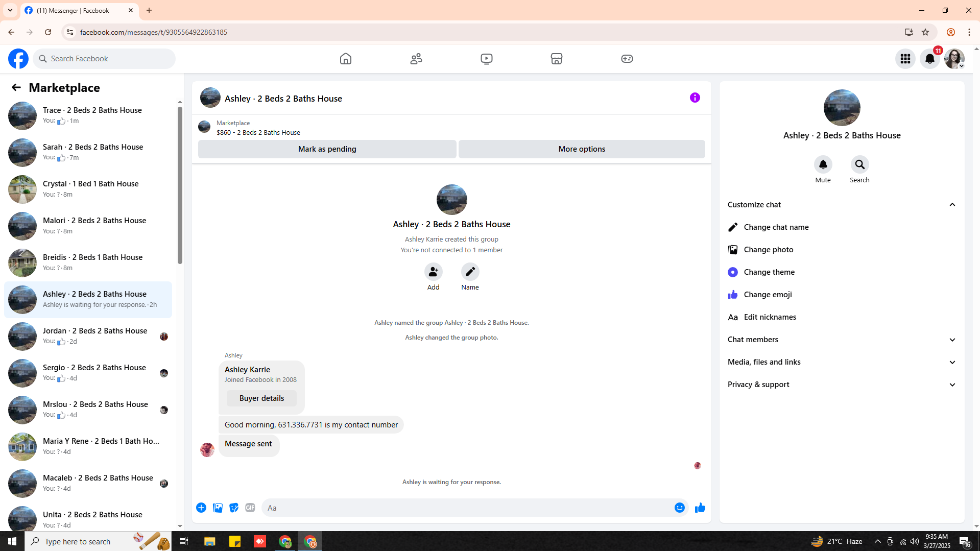The image size is (980, 551).
Task: Send a thumbs-up like
Action: pyautogui.click(x=700, y=508)
